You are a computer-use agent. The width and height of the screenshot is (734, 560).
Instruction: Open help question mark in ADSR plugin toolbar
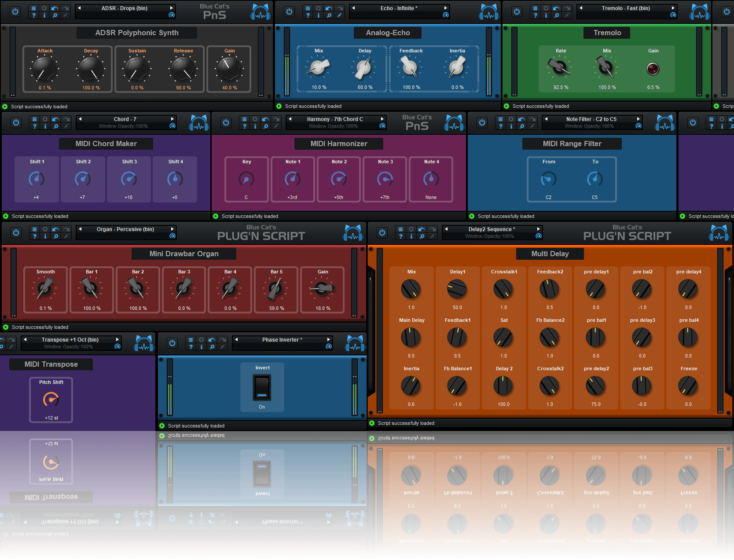click(x=34, y=15)
